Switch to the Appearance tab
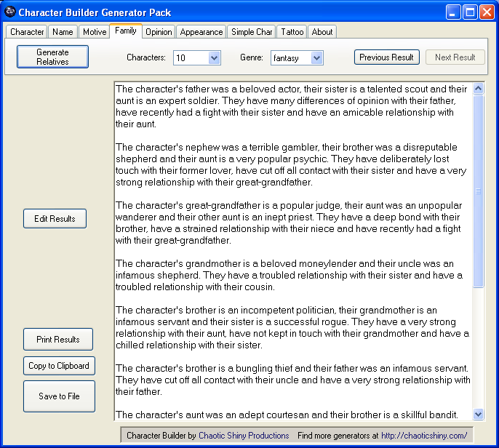Viewport: 499px width, 448px height. (x=201, y=32)
